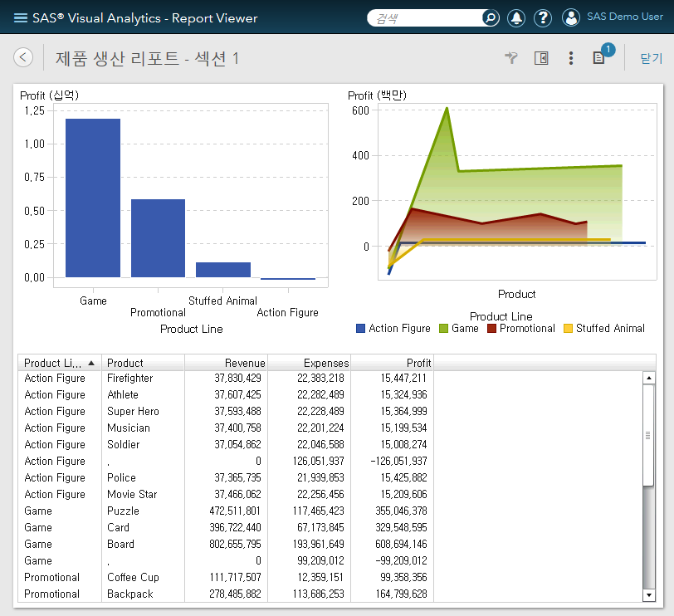This screenshot has height=616, width=674.
Task: Open the hamburger navigation menu
Action: tap(21, 17)
